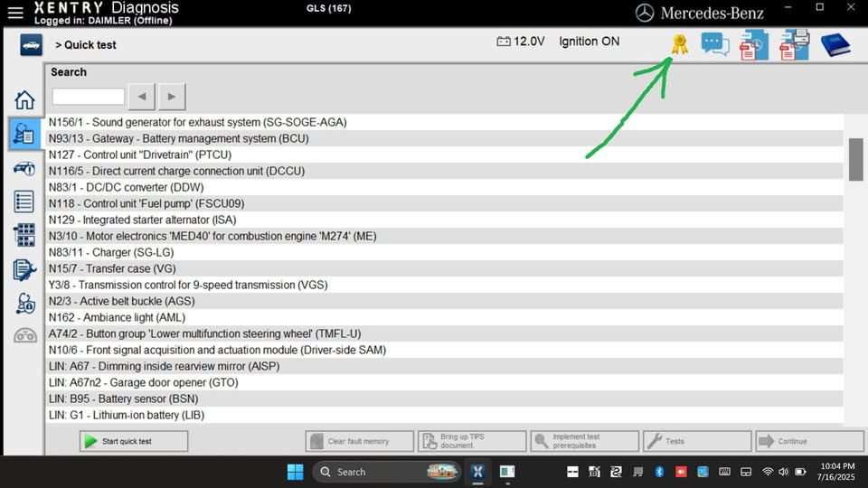Viewport: 868px width, 488px height.
Task: Select N3/10 Motor electronics MED40 entry
Action: pos(212,236)
